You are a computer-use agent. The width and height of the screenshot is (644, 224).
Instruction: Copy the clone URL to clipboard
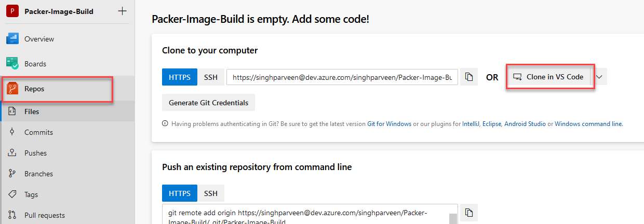point(469,77)
